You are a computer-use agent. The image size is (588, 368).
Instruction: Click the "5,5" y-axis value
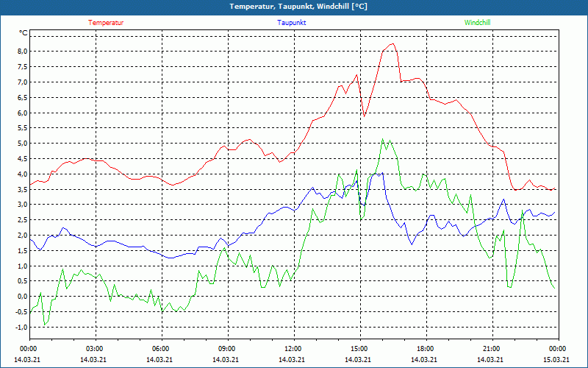click(x=24, y=128)
